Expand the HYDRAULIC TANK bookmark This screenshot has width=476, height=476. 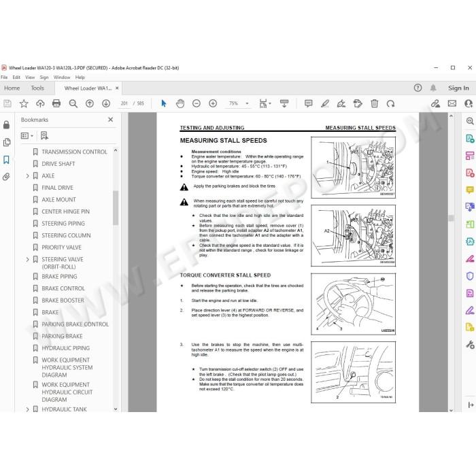point(27,409)
